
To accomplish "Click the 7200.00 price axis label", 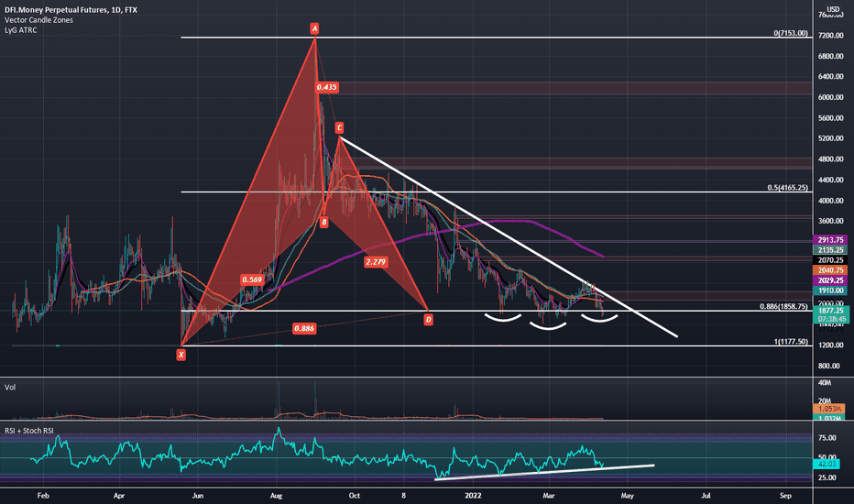I will coord(830,36).
